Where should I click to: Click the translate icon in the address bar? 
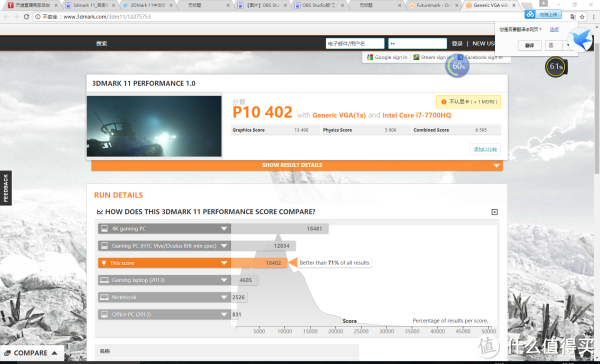click(572, 17)
